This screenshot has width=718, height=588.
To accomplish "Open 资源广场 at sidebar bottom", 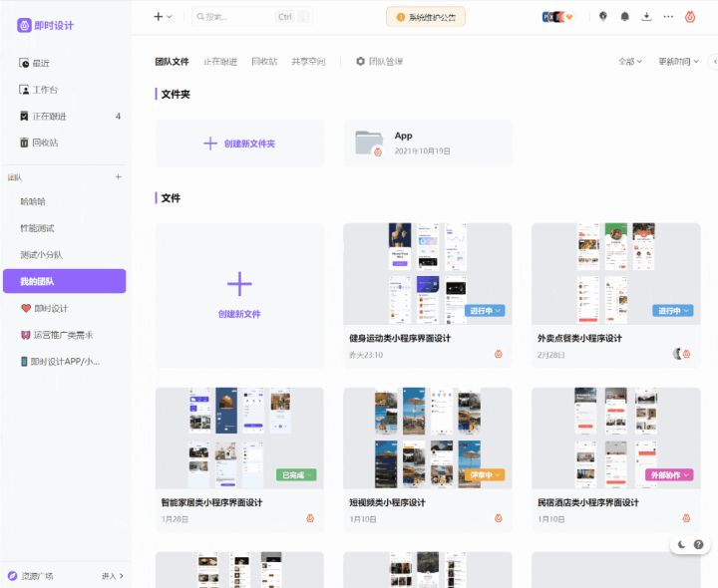I will 31,576.
